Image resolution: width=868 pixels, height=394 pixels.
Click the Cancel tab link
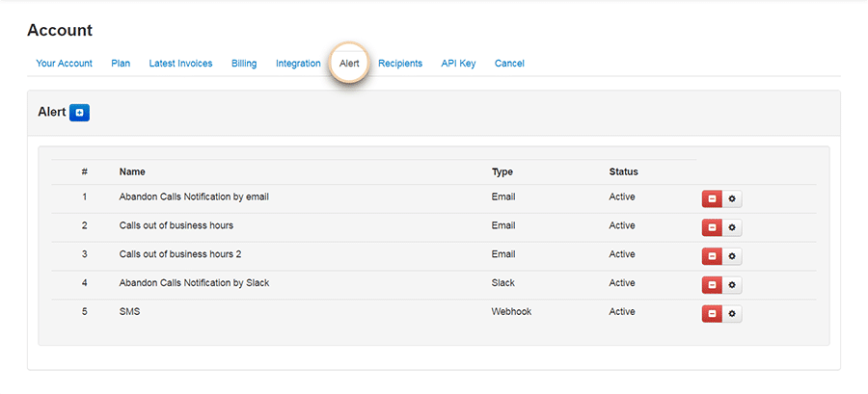click(509, 64)
